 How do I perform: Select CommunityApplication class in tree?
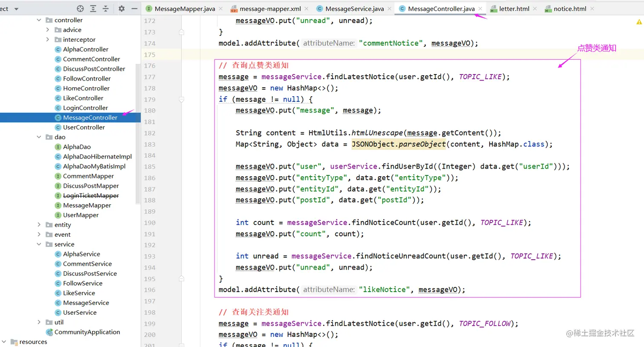(x=87, y=332)
